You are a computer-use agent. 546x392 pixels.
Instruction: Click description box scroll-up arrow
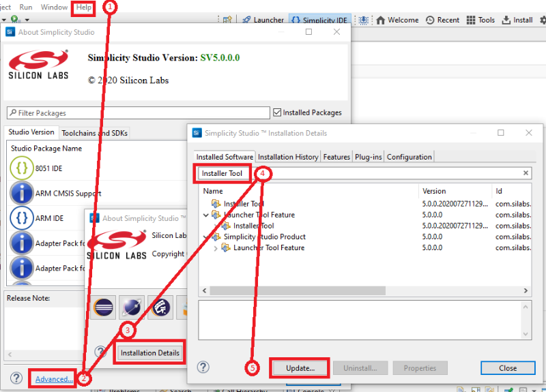(526, 306)
